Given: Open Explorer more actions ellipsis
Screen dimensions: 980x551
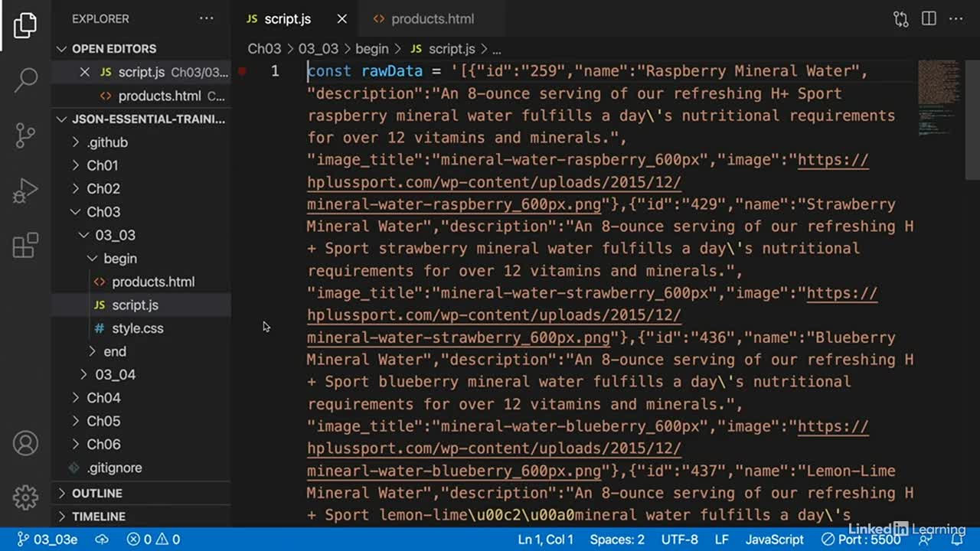Looking at the screenshot, I should coord(207,18).
